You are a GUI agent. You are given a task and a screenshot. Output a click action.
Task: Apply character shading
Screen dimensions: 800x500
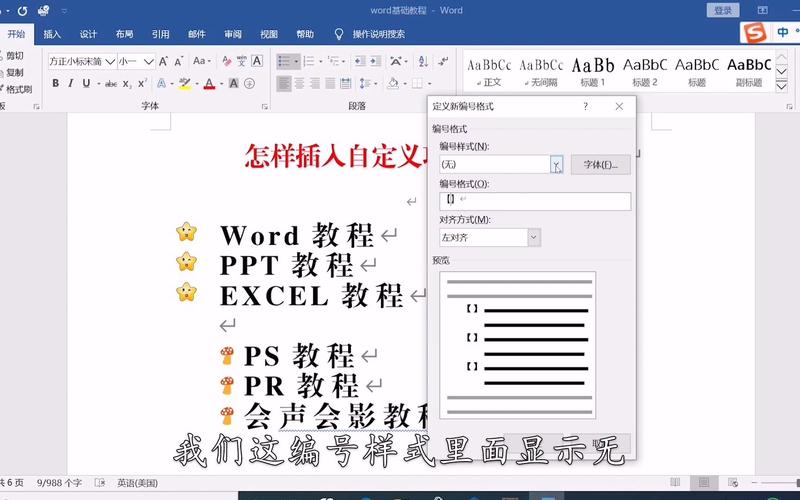coord(234,83)
